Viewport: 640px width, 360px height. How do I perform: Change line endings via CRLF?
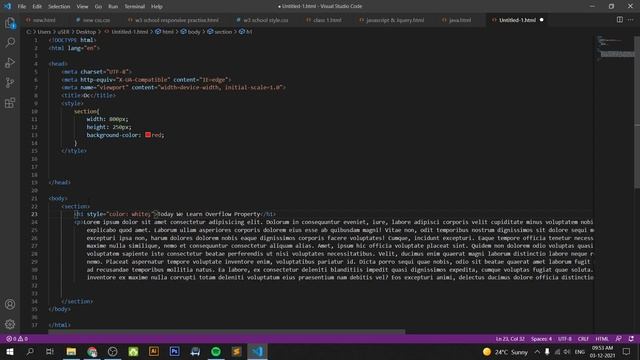pos(583,339)
